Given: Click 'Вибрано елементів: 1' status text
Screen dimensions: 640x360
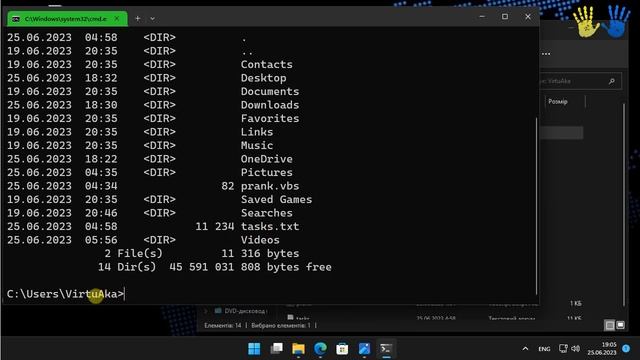Looking at the screenshot, I should point(281,326).
